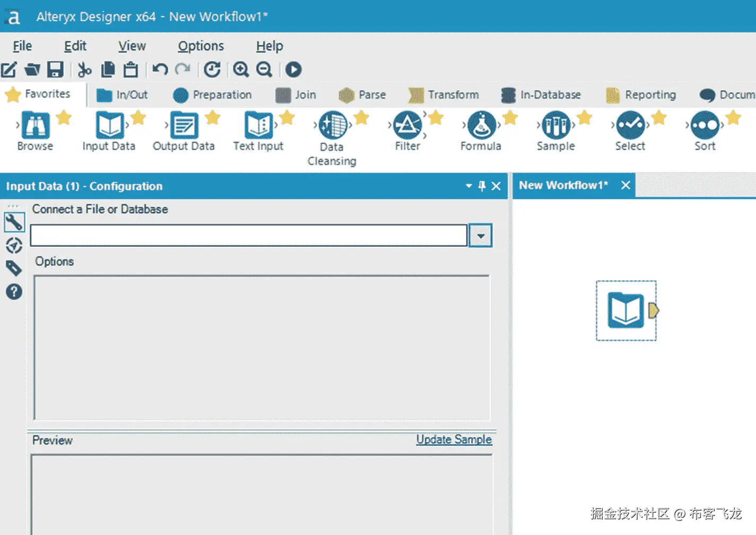Open a workflow with the folder icon
Viewport: 756px width, 535px height.
[32, 70]
